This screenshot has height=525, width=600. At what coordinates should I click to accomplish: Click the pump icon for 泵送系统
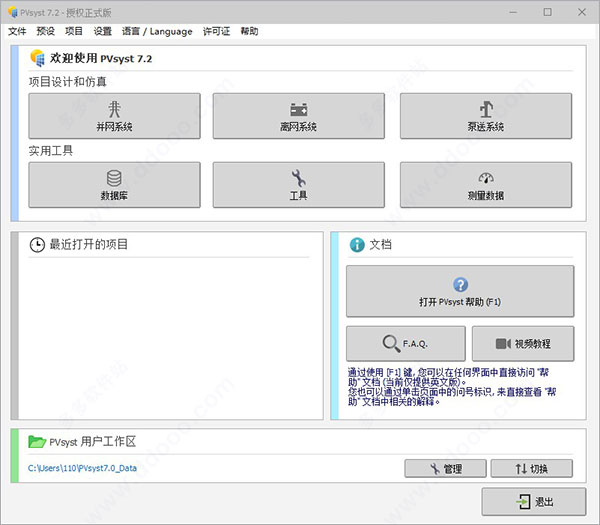pos(486,109)
